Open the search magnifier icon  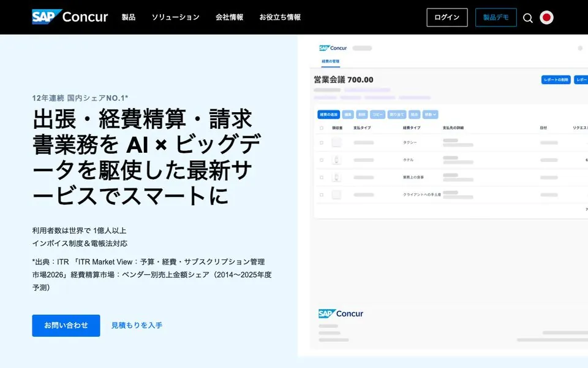tap(527, 18)
